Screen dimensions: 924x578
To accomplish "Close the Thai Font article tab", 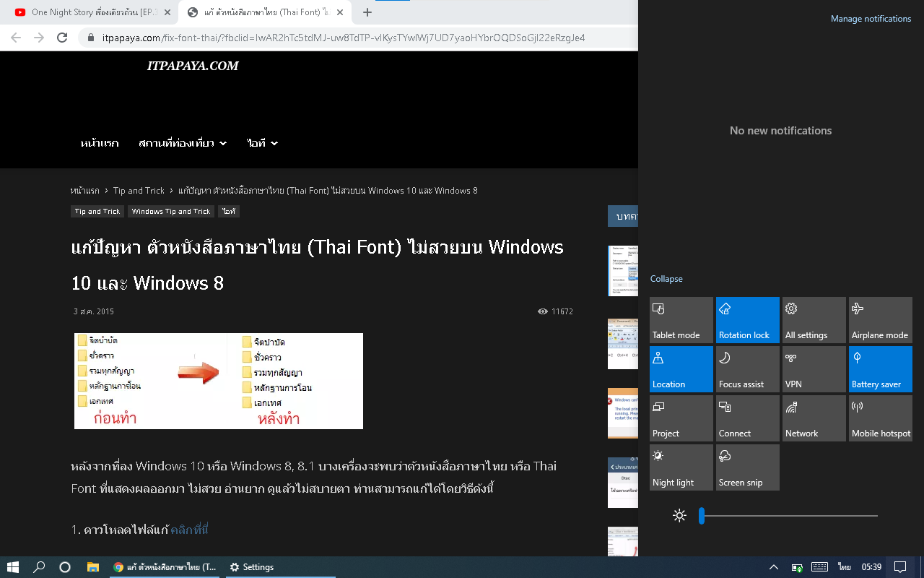I will pyautogui.click(x=340, y=12).
